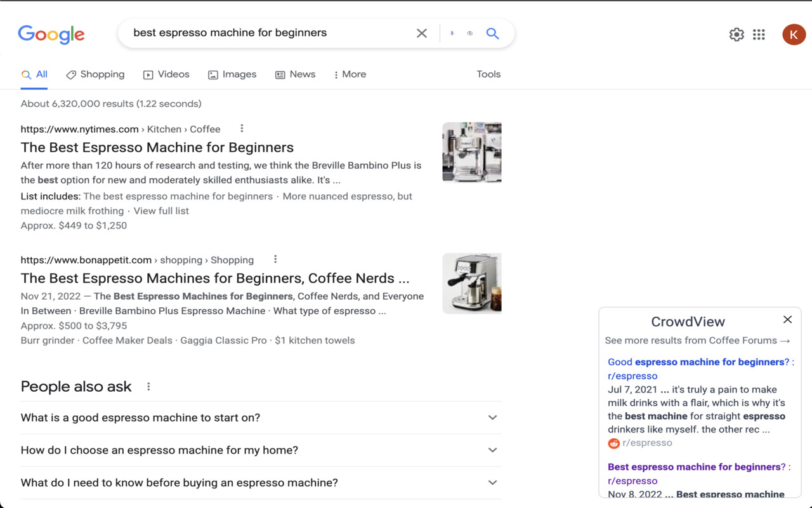The image size is (812, 508).
Task: Click Approx. $449 to $1,250 price text
Action: 74,225
